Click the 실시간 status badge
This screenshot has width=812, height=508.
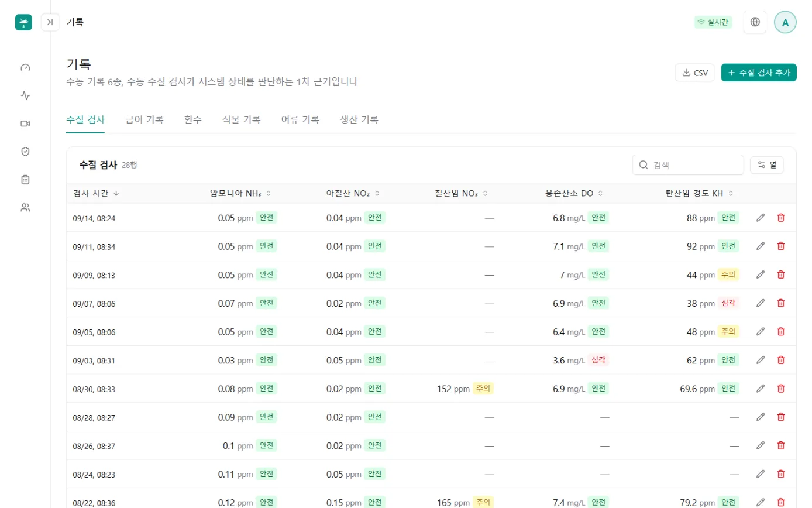(x=713, y=22)
